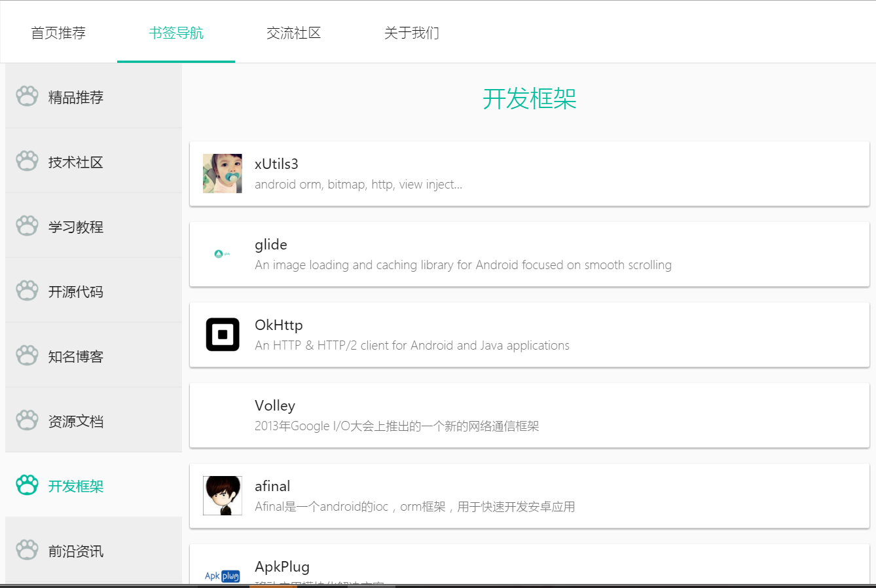Open the 学习教程 sidebar category
This screenshot has width=876, height=588.
pyautogui.click(x=94, y=226)
